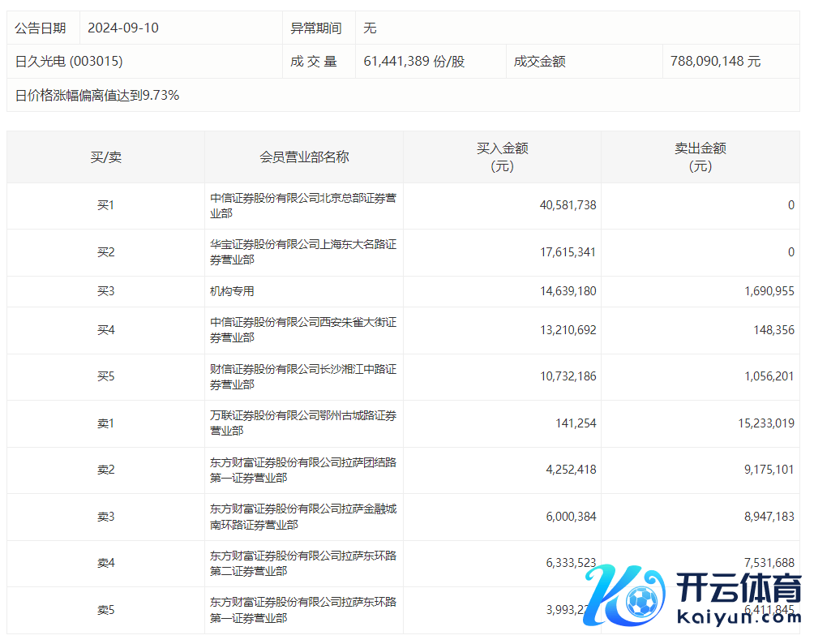Select the announcement date 2024-09-10
Viewport: 814px width, 644px height.
point(123,28)
